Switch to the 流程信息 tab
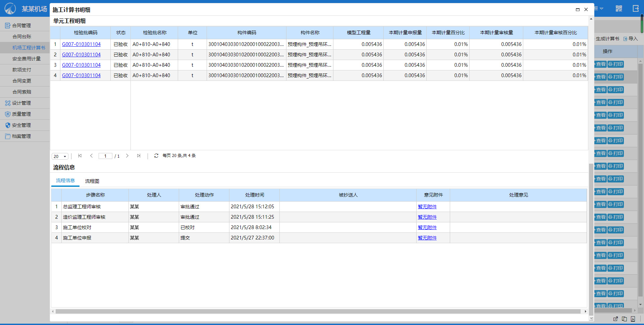This screenshot has height=325, width=644. 65,180
